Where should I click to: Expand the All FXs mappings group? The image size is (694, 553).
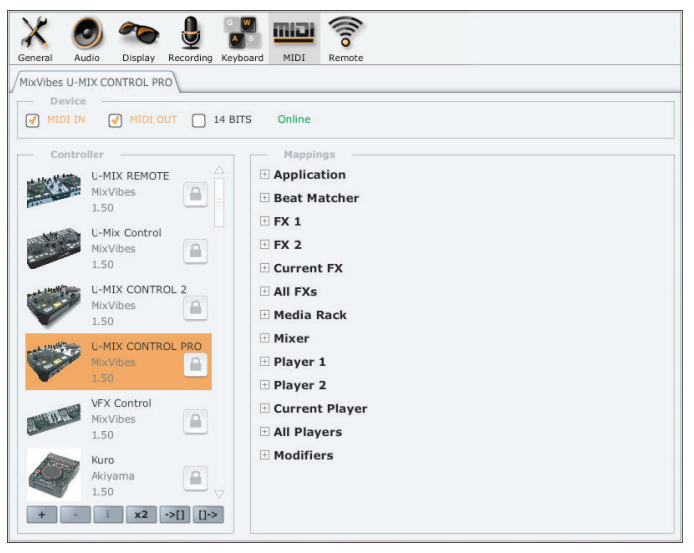point(264,291)
